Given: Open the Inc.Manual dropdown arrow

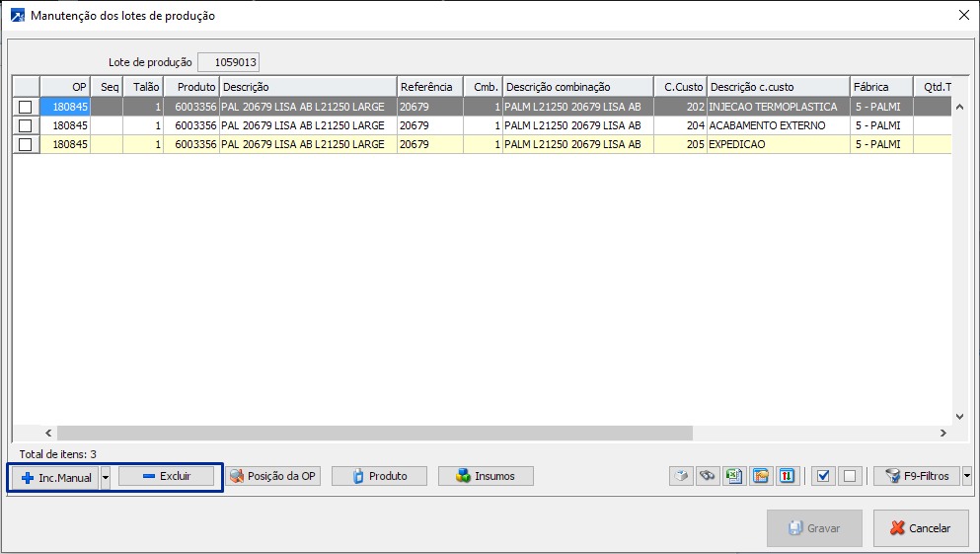Looking at the screenshot, I should (x=106, y=478).
